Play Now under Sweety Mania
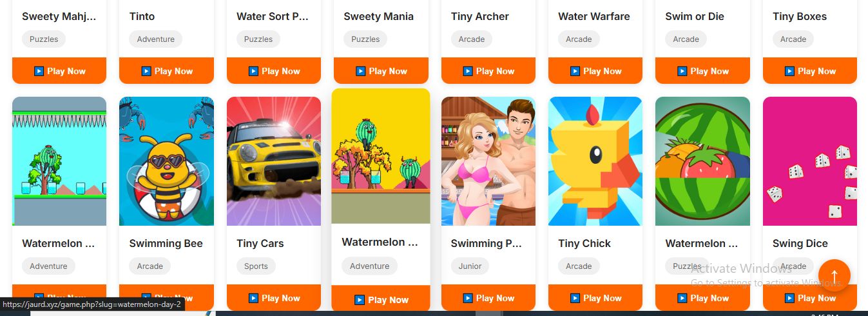The width and height of the screenshot is (868, 316). point(381,71)
